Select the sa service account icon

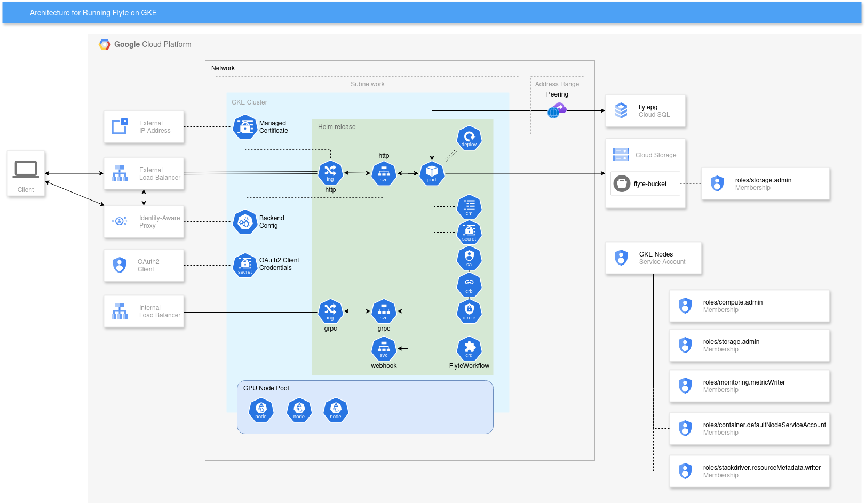point(469,258)
